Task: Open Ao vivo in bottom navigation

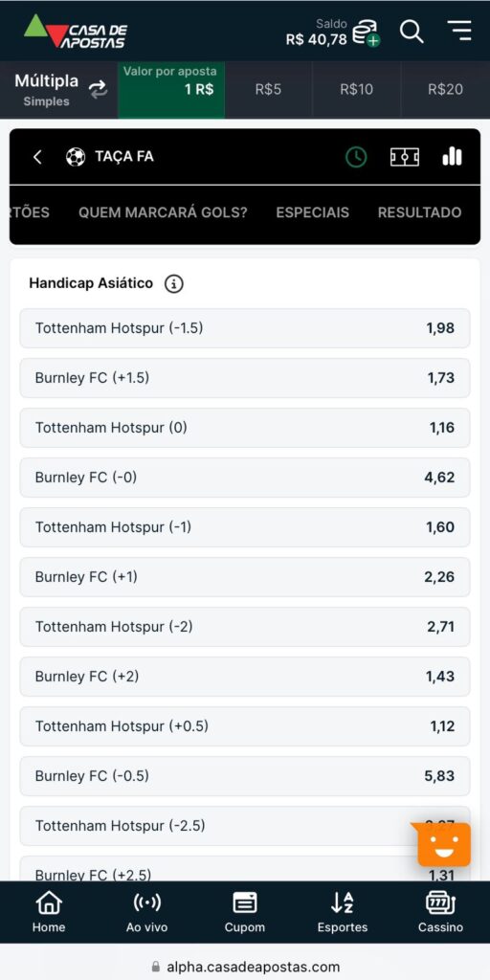Action: (x=146, y=912)
